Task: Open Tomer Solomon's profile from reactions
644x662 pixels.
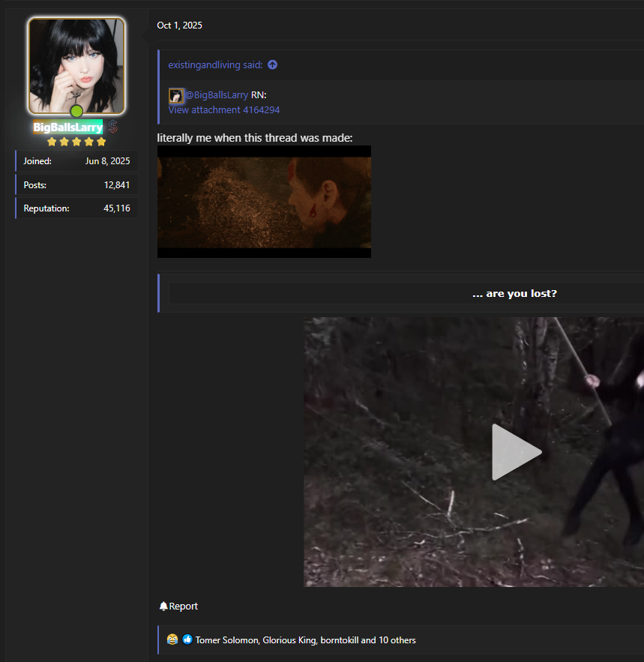Action: [x=226, y=640]
